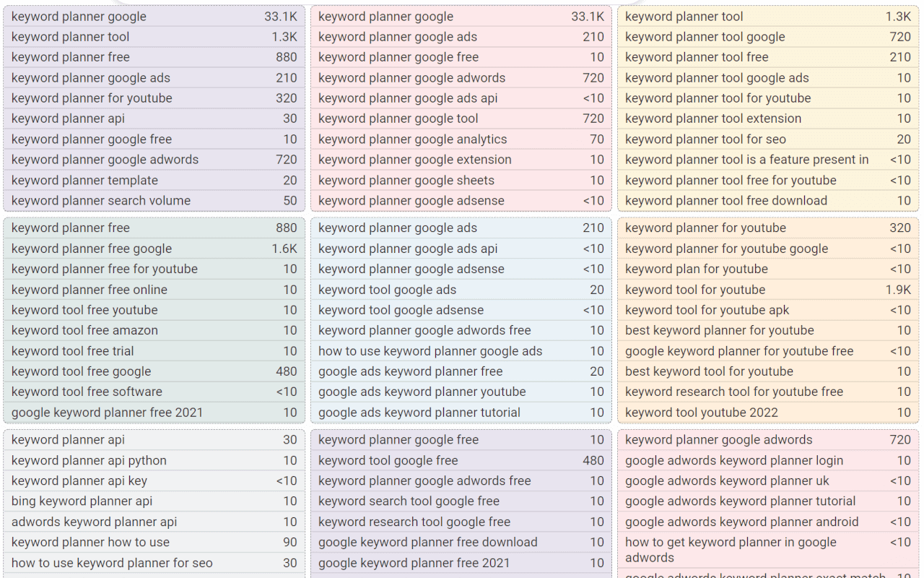The width and height of the screenshot is (924, 578).
Task: Select 'keyword planner api python' keyword
Action: (x=89, y=460)
